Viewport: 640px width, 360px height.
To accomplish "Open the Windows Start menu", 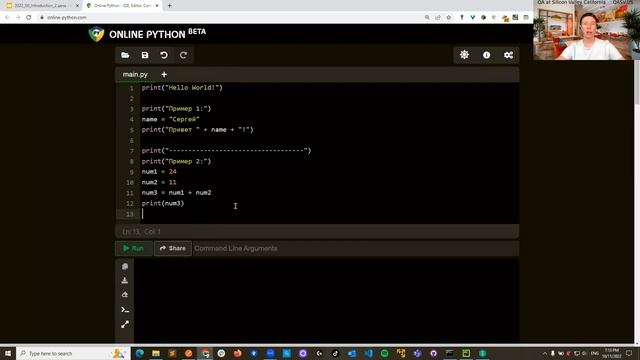I will [8, 353].
